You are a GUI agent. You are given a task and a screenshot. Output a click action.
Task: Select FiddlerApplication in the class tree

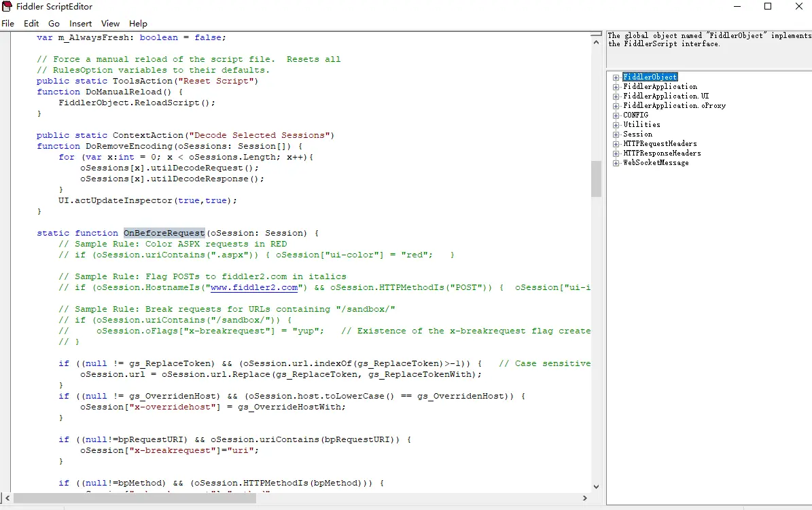(x=660, y=86)
